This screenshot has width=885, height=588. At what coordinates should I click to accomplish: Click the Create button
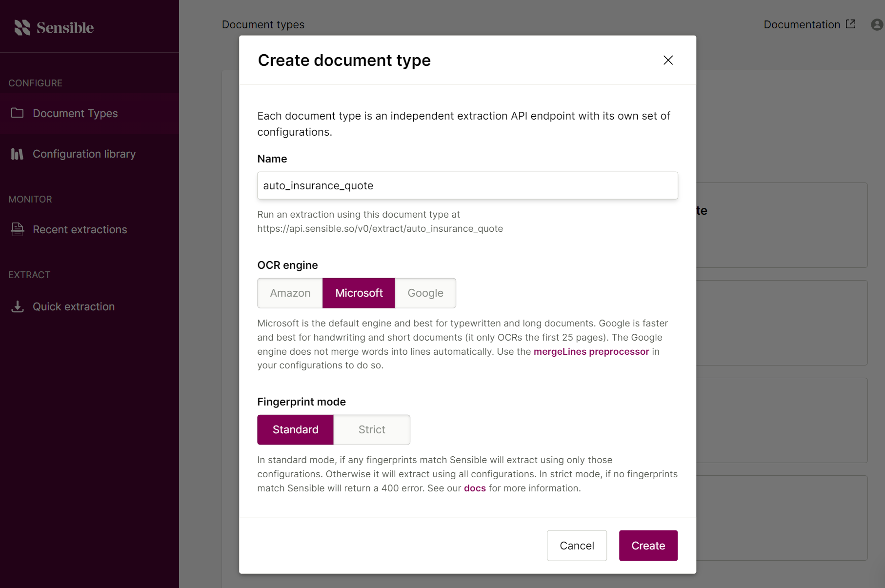click(x=648, y=546)
